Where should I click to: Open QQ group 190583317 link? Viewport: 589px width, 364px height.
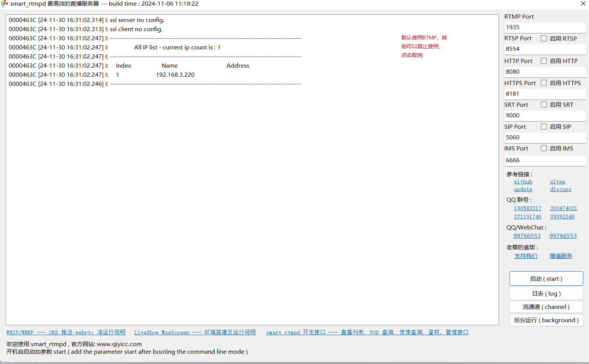[x=527, y=208]
